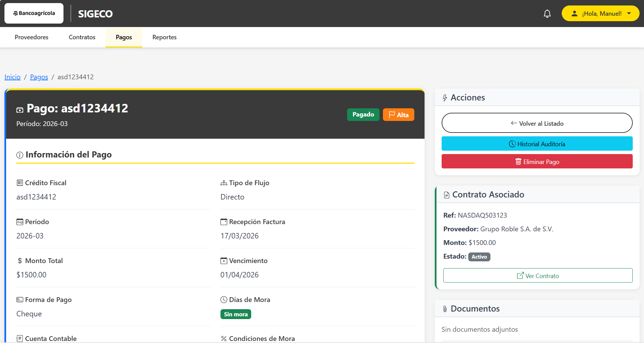Switch to the Contratos tab
The height and width of the screenshot is (343, 644).
[82, 37]
